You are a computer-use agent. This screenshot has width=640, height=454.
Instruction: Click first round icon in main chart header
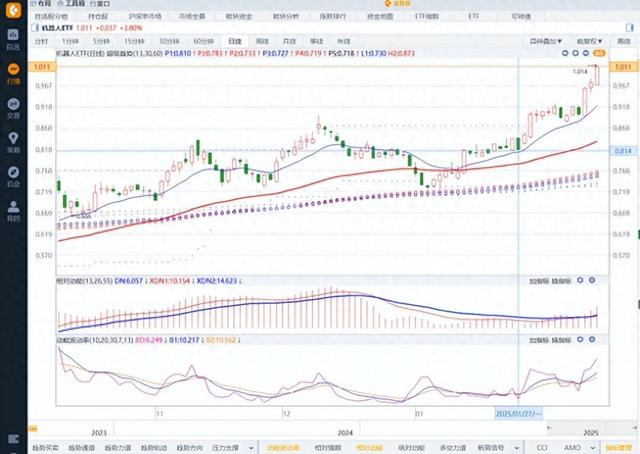[565, 53]
